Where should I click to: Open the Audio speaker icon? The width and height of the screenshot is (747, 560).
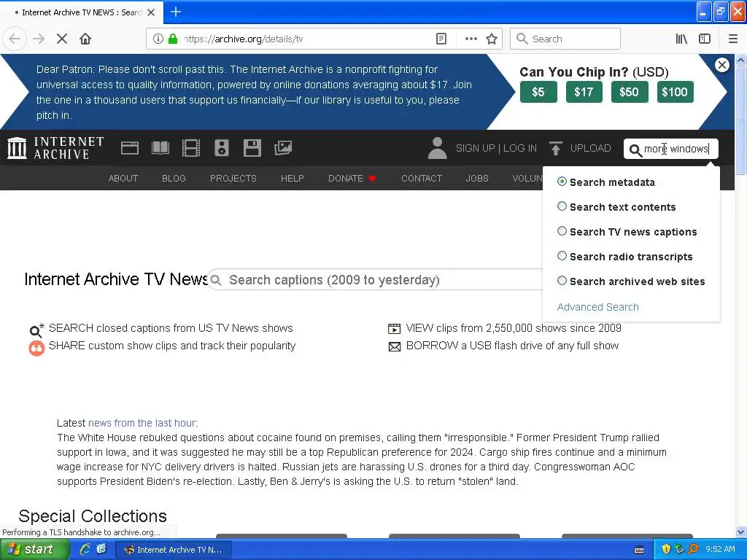pos(222,148)
